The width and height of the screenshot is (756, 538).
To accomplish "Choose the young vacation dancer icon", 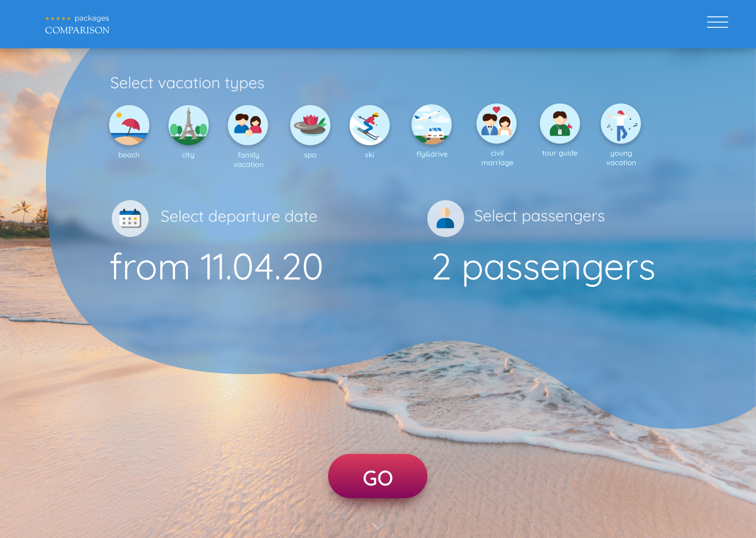I will (621, 123).
